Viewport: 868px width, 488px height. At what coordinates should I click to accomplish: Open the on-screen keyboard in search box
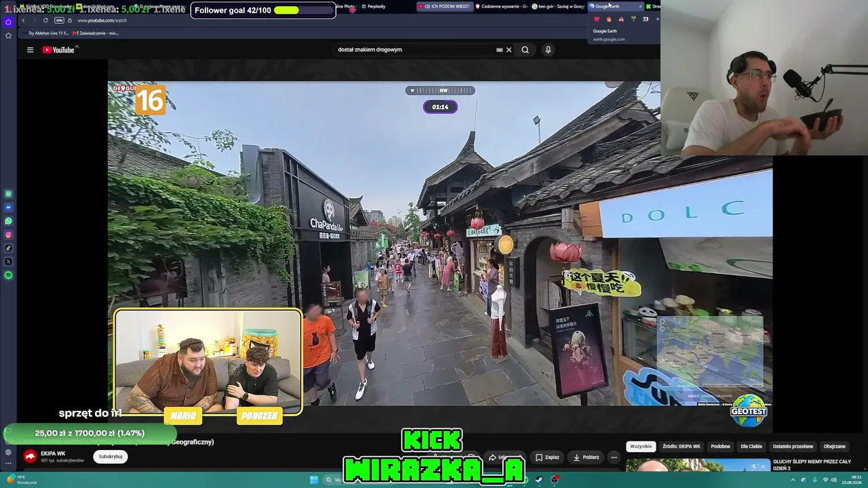coord(500,49)
